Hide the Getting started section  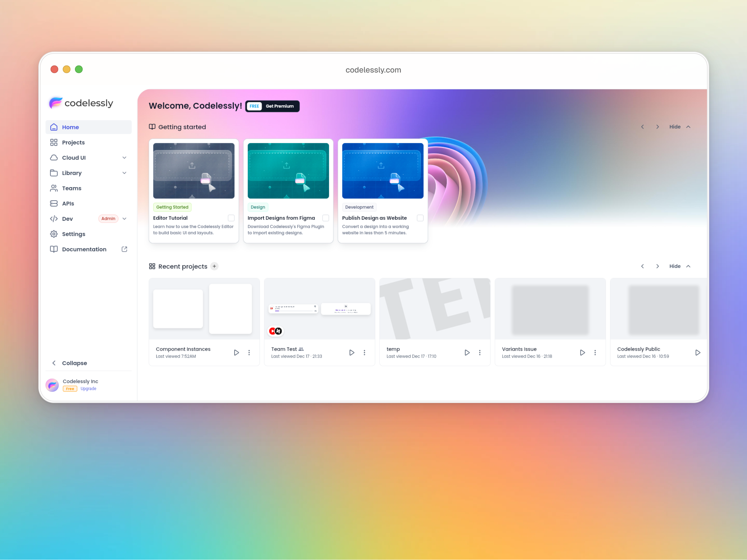[x=680, y=127]
